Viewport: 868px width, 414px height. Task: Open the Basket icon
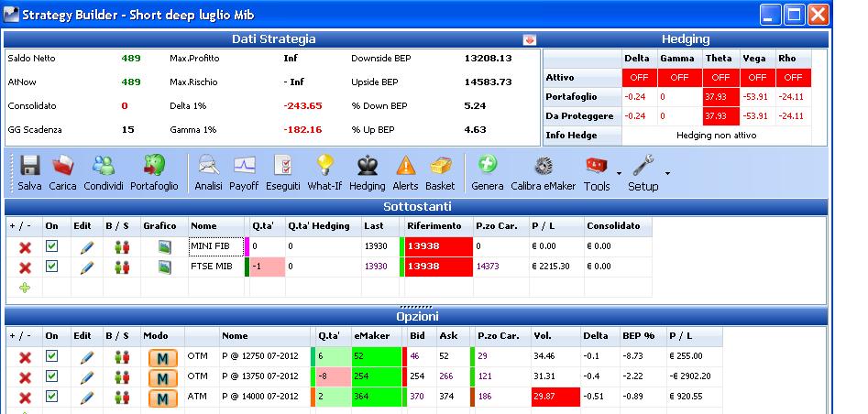[x=441, y=166]
